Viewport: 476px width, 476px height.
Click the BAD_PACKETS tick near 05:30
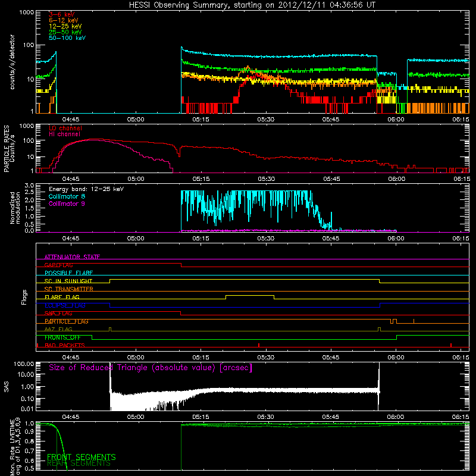coord(259,345)
